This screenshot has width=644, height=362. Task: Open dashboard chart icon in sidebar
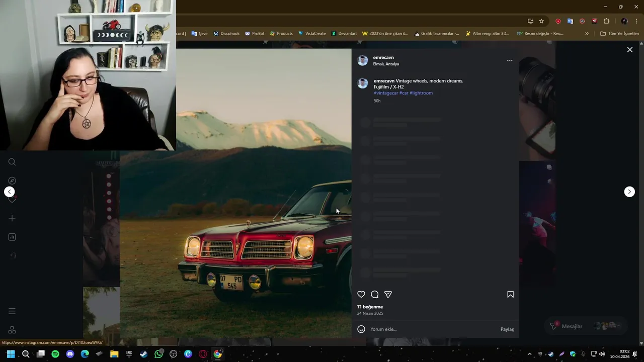tap(12, 237)
